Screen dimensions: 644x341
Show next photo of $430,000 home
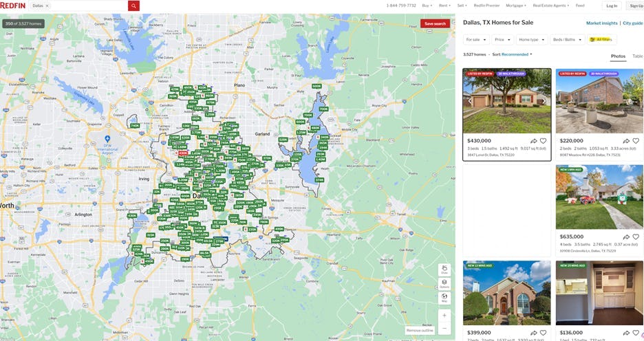[x=544, y=101]
